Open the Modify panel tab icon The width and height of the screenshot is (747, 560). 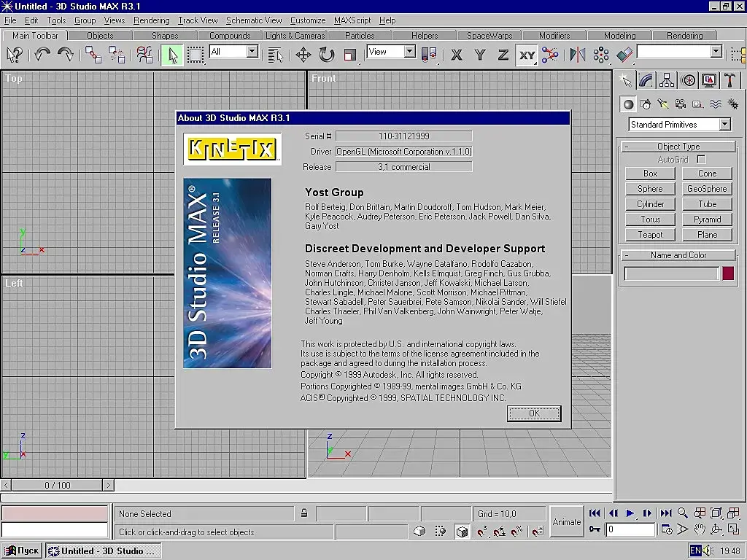[646, 80]
